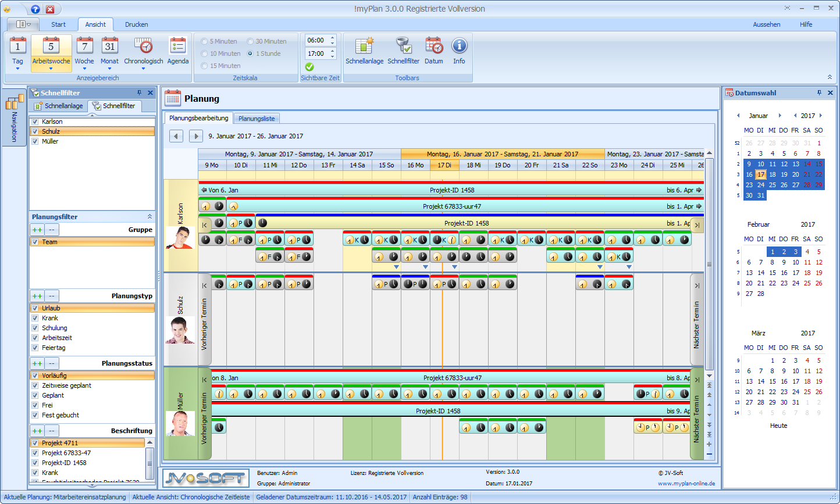The image size is (840, 504).
Task: Switch to Tag day view
Action: [17, 50]
